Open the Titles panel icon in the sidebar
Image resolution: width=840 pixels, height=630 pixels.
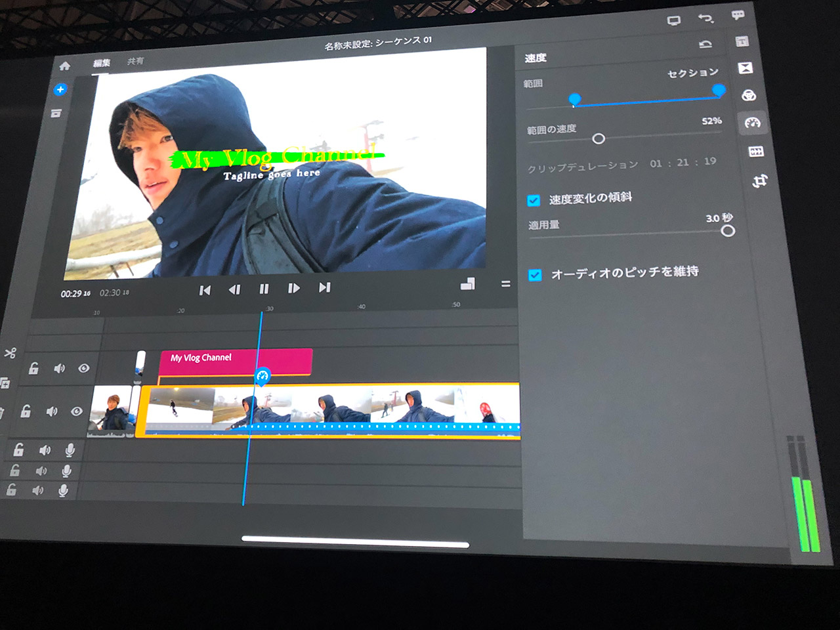pos(742,42)
